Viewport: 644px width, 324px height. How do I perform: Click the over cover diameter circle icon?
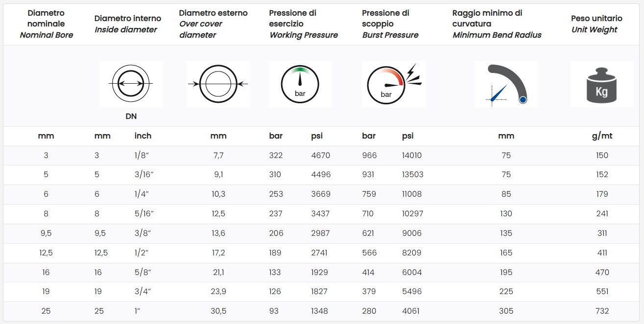click(218, 84)
